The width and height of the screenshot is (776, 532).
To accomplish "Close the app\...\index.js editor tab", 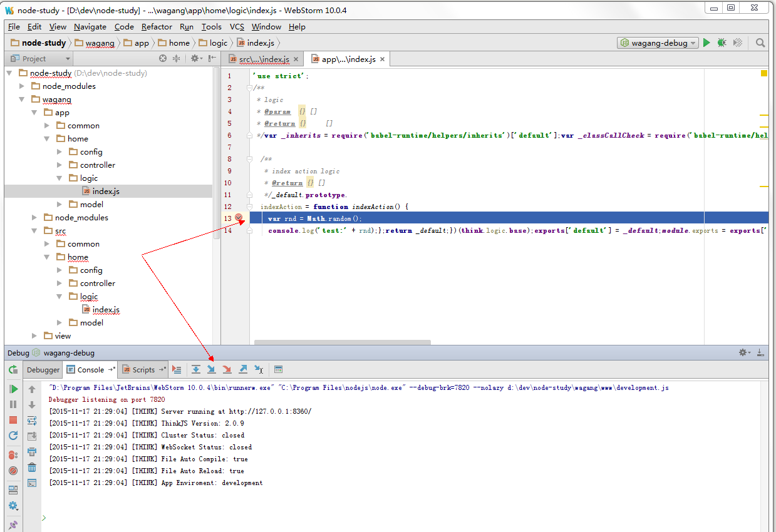I will (x=382, y=59).
